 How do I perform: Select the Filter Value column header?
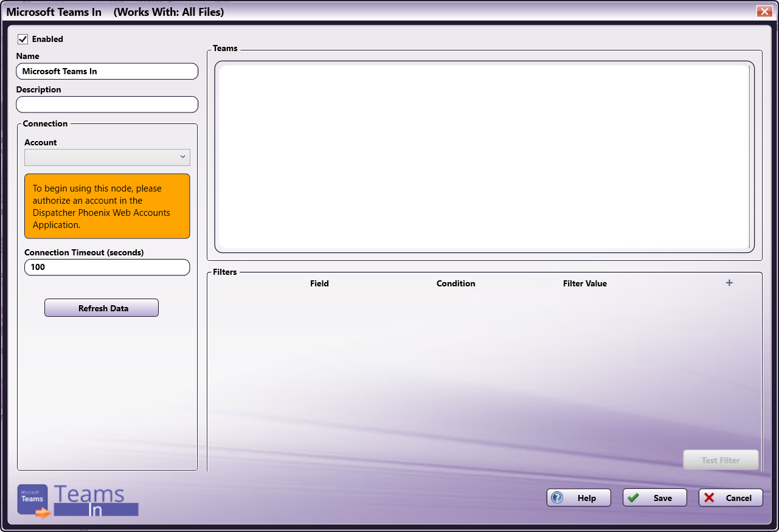(x=585, y=283)
